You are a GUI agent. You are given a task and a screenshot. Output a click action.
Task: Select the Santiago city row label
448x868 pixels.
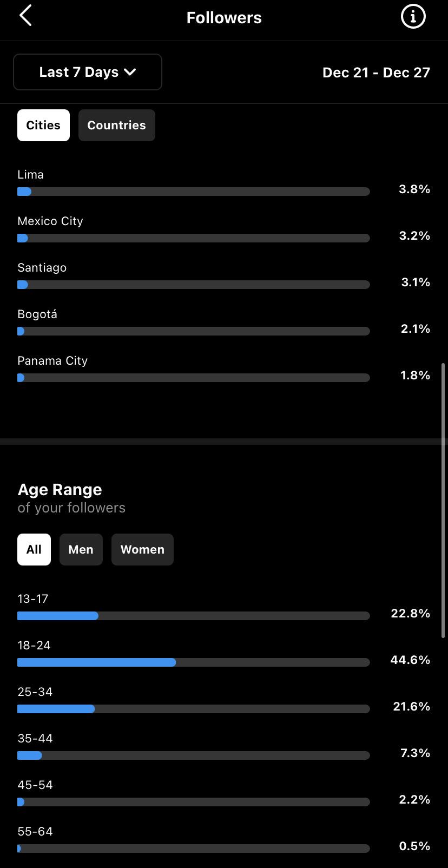(42, 268)
